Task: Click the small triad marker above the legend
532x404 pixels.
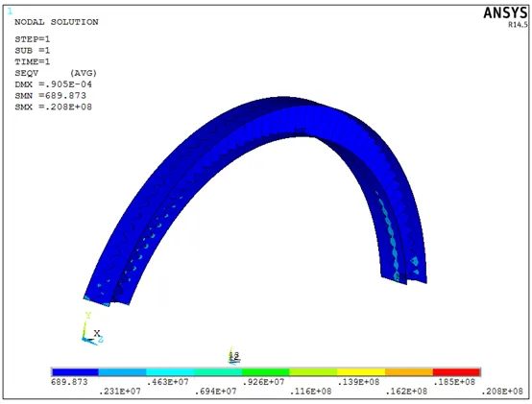Action: [233, 356]
